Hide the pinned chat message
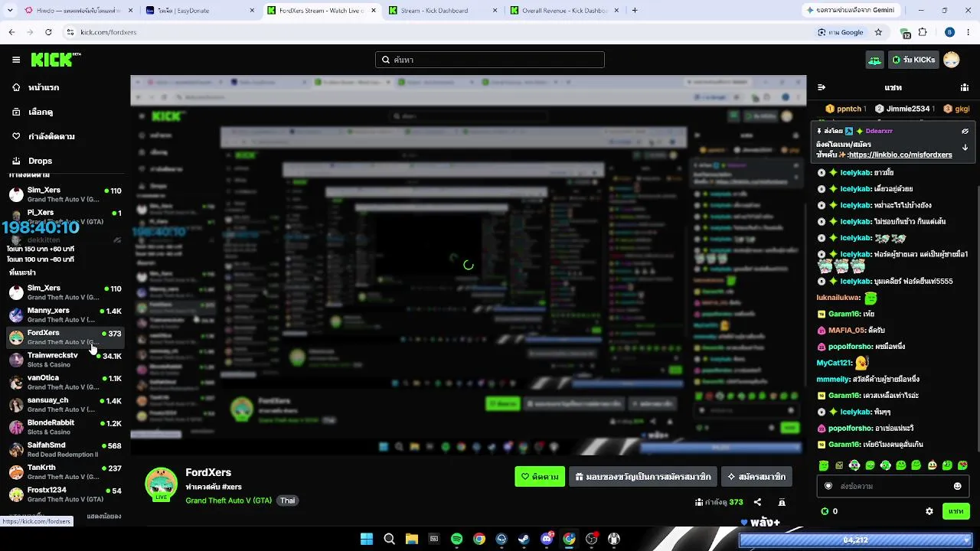Image resolution: width=980 pixels, height=551 pixels. point(965,131)
